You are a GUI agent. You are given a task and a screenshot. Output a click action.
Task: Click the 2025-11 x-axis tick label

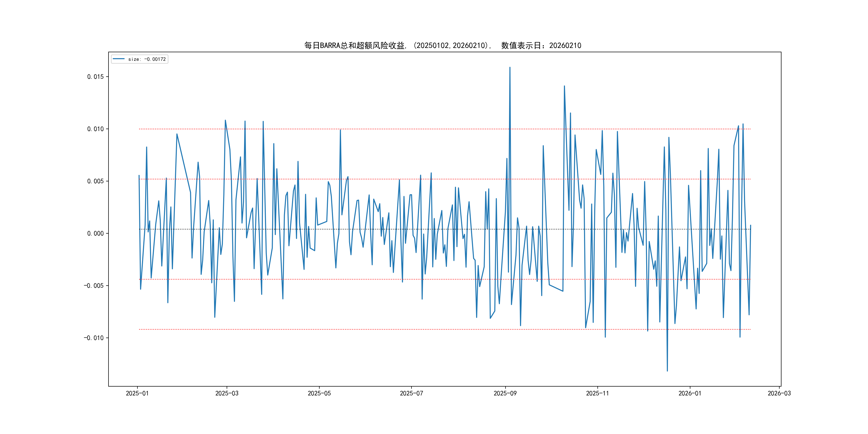click(x=597, y=393)
